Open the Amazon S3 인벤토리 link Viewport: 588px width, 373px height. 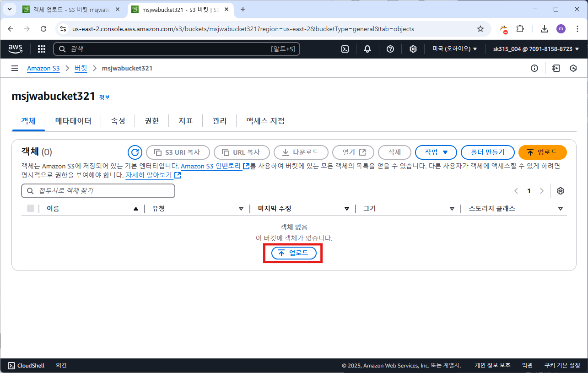point(215,166)
